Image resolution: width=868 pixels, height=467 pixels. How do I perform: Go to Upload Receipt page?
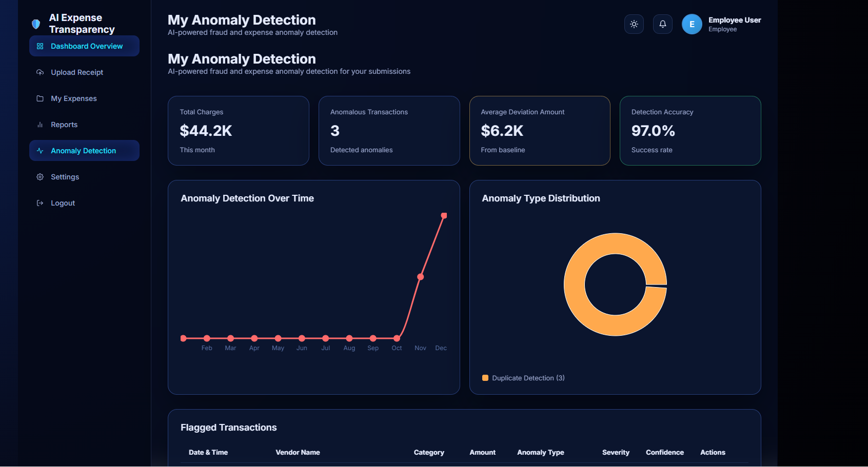(84, 72)
